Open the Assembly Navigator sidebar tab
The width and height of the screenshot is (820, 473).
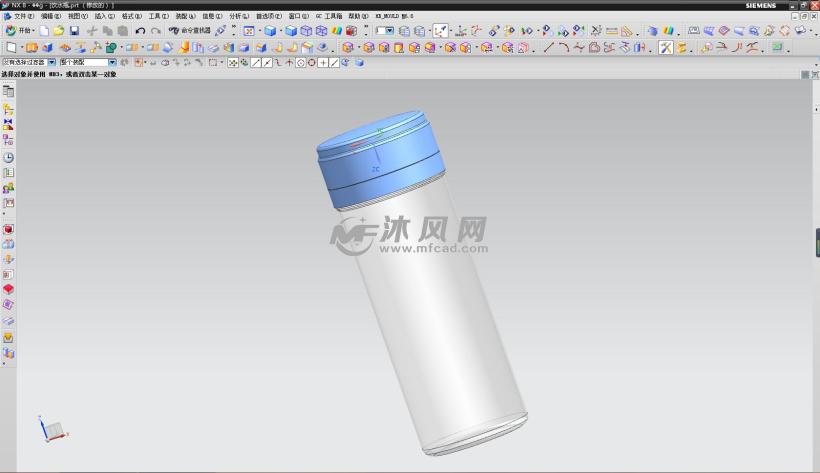click(x=8, y=109)
